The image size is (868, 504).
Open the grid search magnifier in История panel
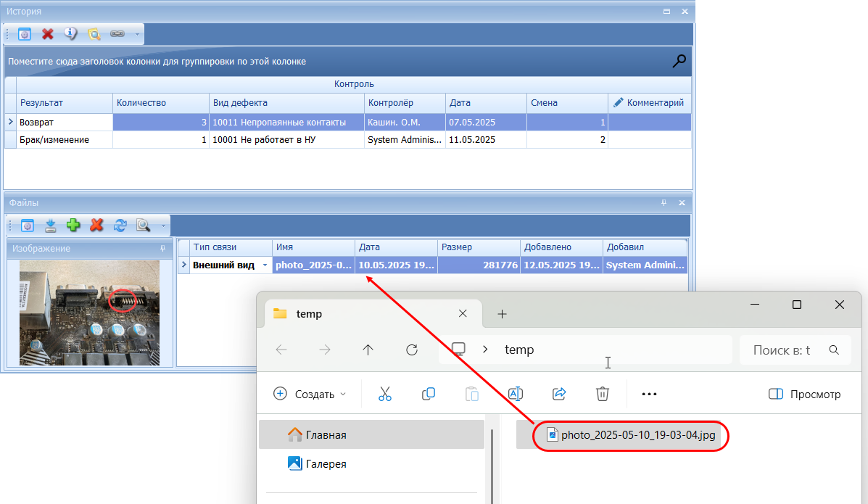[679, 62]
